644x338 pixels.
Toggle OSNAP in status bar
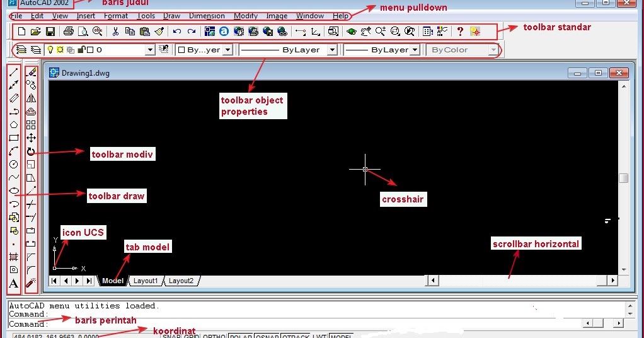pos(267,336)
